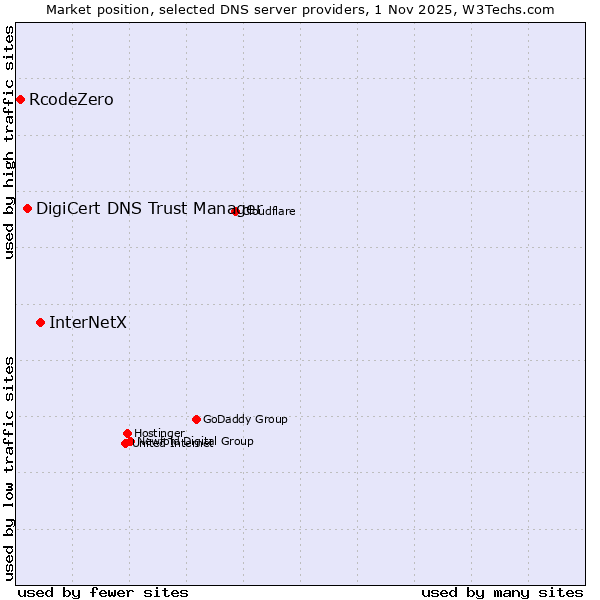Select the InterNetX red data marker
The image size is (600, 600).
[x=40, y=322]
